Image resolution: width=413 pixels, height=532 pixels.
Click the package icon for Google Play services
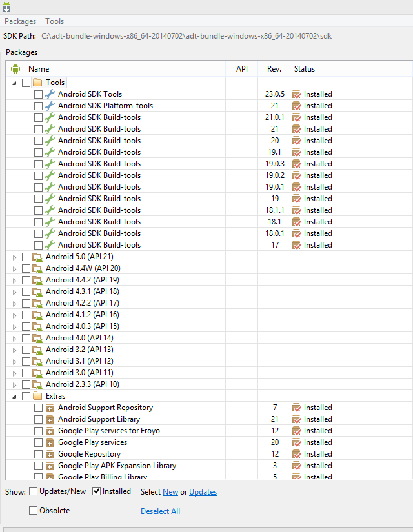click(50, 443)
